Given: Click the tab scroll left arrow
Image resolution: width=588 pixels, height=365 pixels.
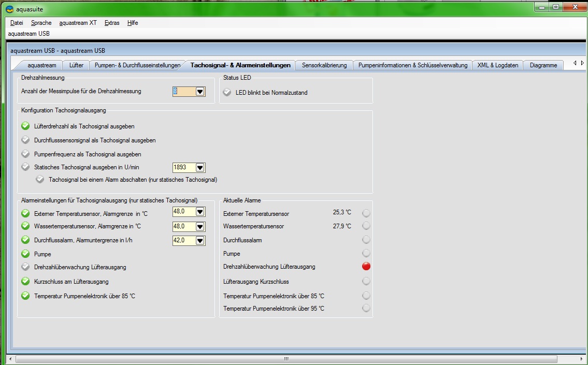Looking at the screenshot, I should (x=575, y=63).
